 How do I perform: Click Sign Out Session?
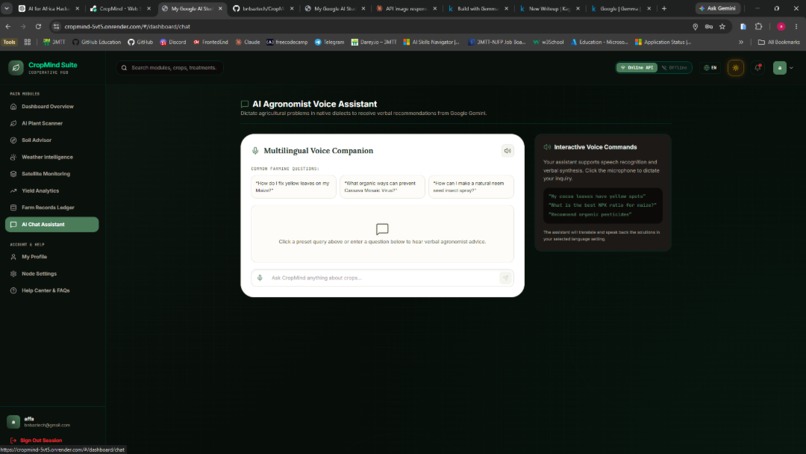[36, 440]
